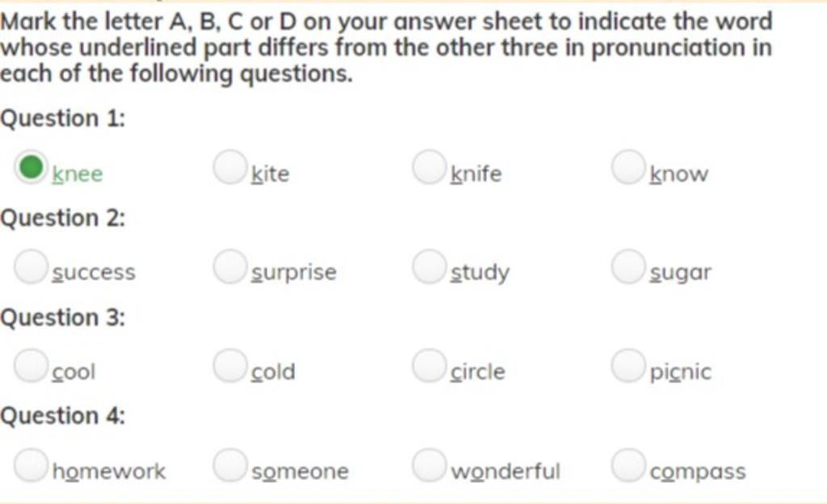827x504 pixels.
Task: Click the word label 'sugar'
Action: 680,274
